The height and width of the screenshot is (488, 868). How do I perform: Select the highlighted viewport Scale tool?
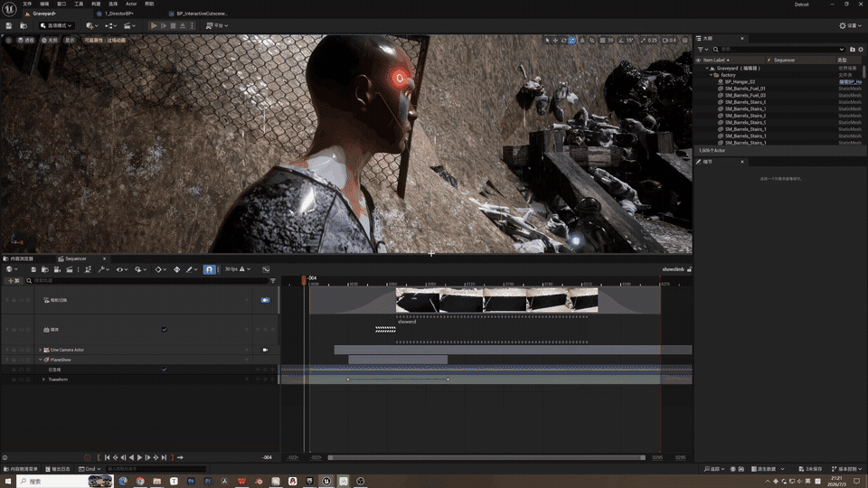(571, 41)
